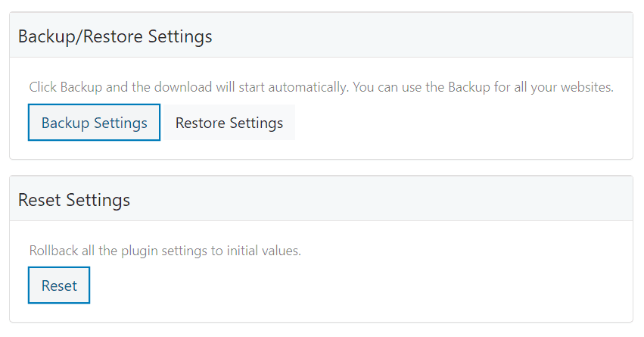644x337 pixels.
Task: Click the Reset Settings panel heading
Action: point(74,200)
